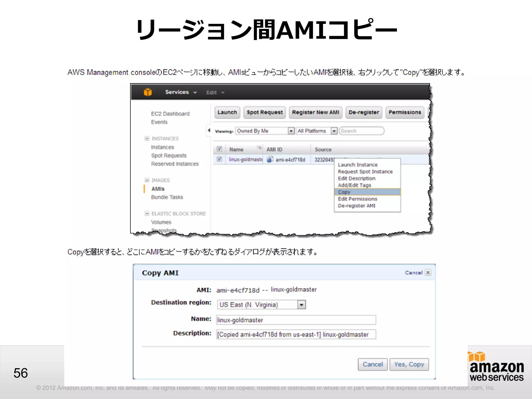Close Copy AMI dialog with X icon
This screenshot has width=532, height=399.
[428, 272]
